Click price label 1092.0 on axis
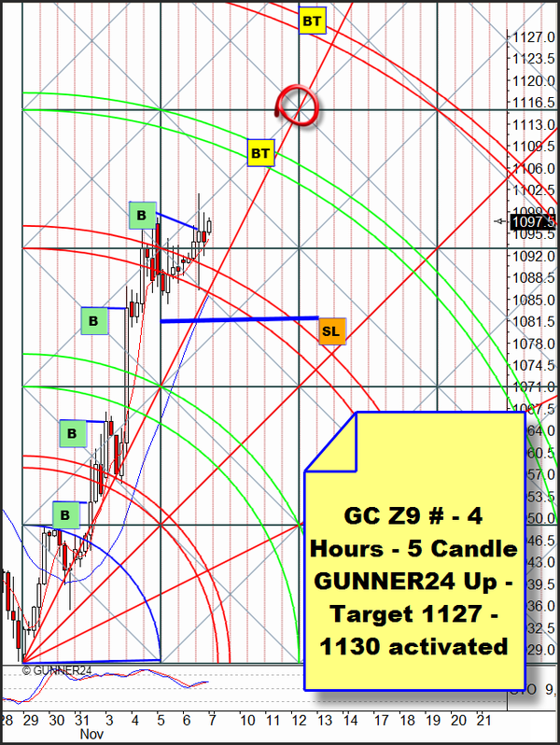This screenshot has width=560, height=745. click(x=533, y=257)
